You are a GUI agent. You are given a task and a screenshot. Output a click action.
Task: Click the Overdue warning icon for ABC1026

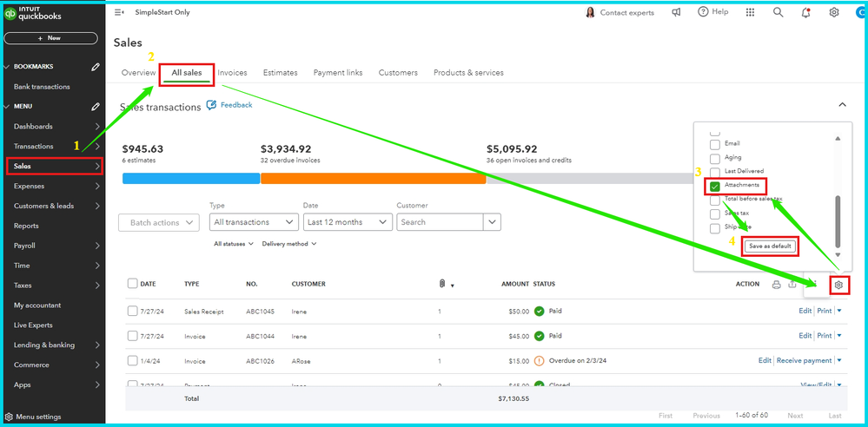pos(539,361)
